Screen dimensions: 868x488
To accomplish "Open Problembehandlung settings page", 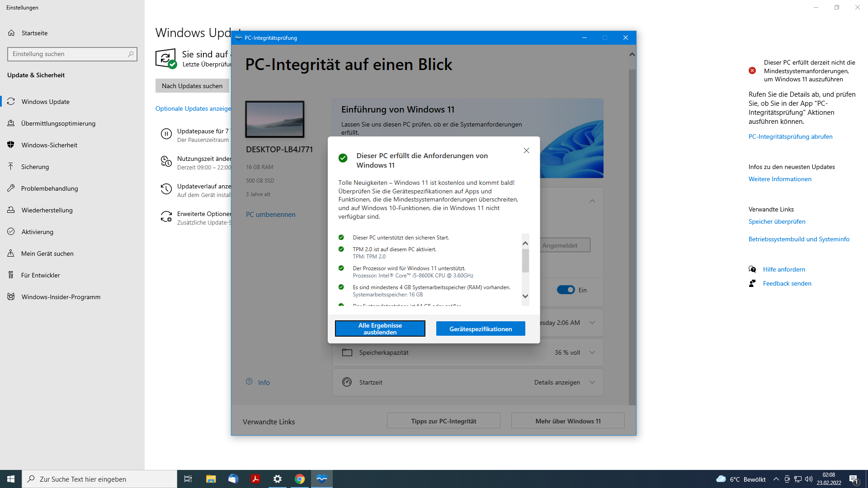I will click(49, 188).
